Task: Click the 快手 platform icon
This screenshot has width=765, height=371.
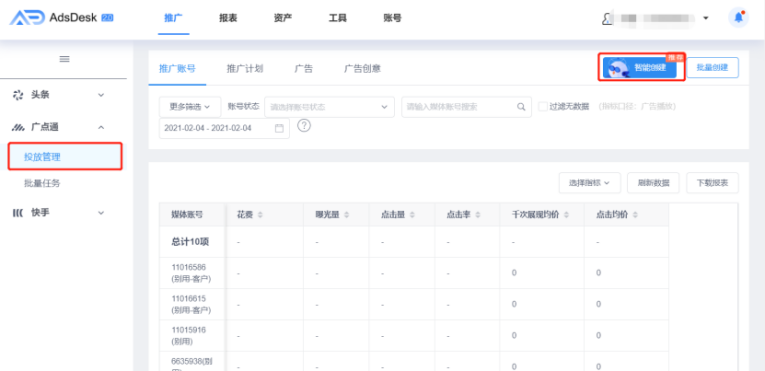Action: tap(18, 212)
